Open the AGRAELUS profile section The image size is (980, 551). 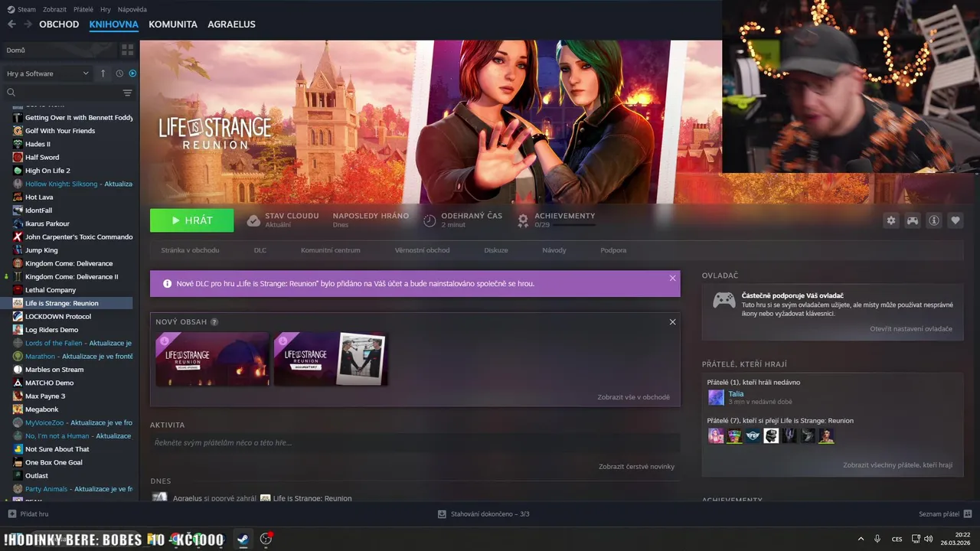coord(231,24)
